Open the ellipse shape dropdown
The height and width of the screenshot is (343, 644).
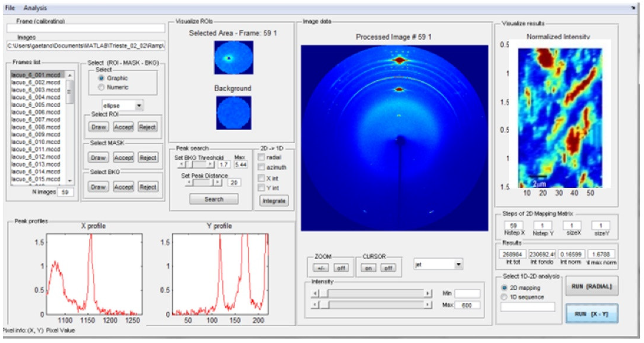tap(123, 105)
